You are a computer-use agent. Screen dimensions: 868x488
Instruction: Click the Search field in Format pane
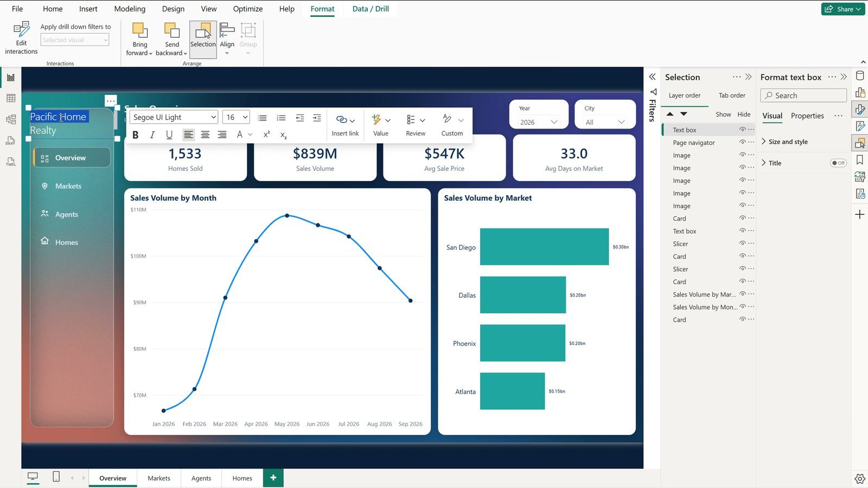pos(803,95)
